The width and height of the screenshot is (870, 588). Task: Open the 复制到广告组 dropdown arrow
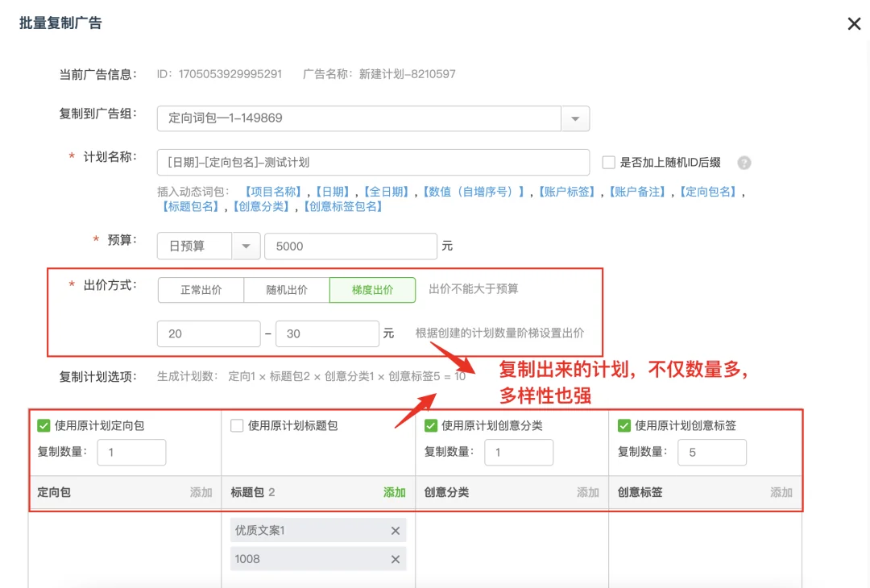tap(575, 118)
